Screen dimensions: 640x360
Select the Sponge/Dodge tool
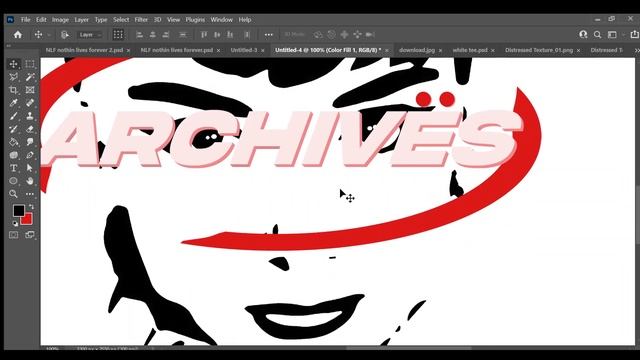point(13,155)
